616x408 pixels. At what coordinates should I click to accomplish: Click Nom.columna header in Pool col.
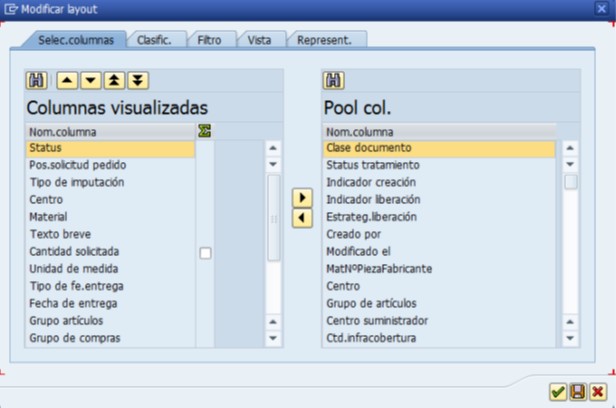[439, 132]
